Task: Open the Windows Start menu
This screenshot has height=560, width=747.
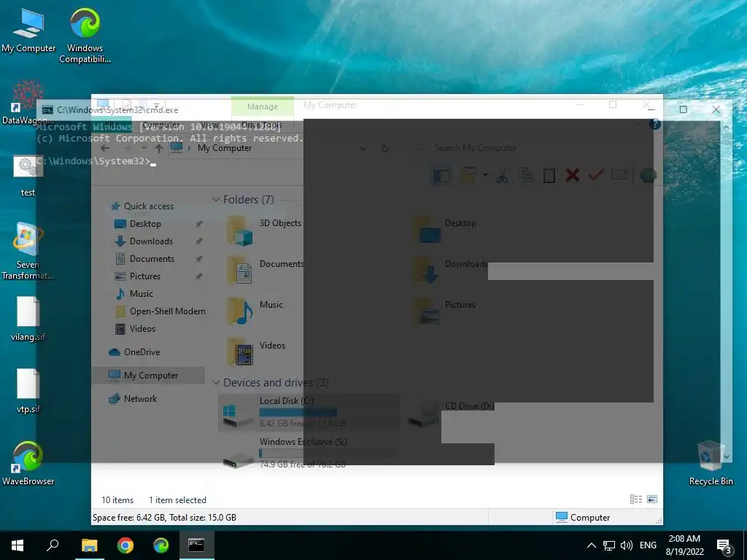Action: point(18,545)
